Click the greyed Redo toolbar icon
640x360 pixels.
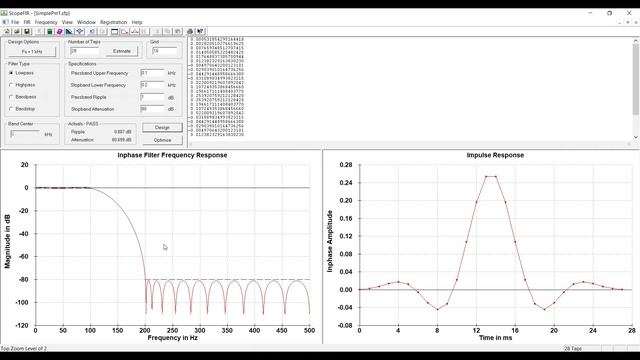coord(102,31)
